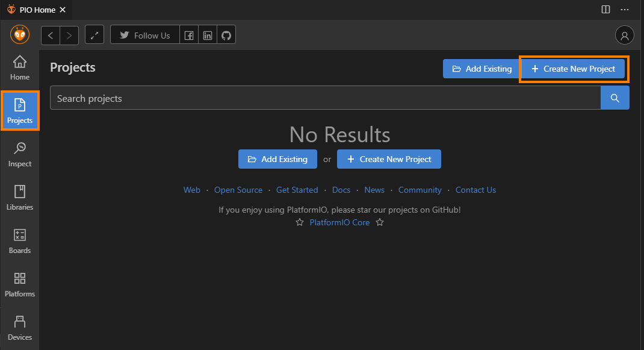Open PlatformIO's Facebook page icon
The width and height of the screenshot is (644, 350).
pyautogui.click(x=189, y=36)
